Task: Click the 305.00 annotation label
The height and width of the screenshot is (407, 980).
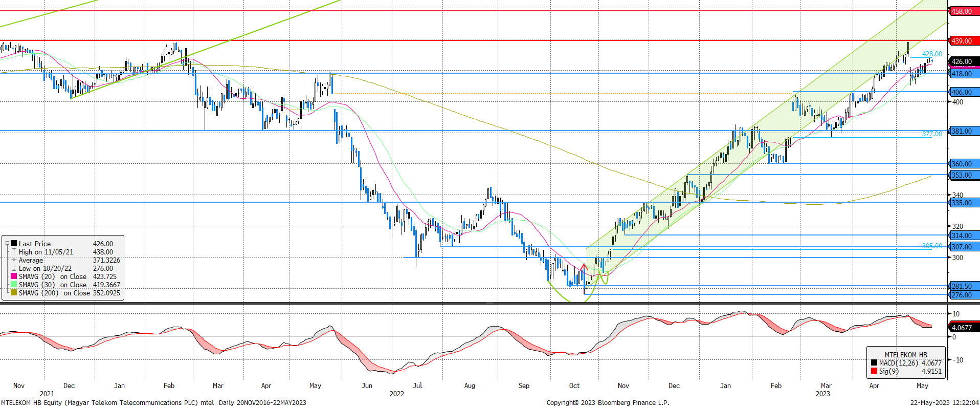Action: tap(932, 246)
